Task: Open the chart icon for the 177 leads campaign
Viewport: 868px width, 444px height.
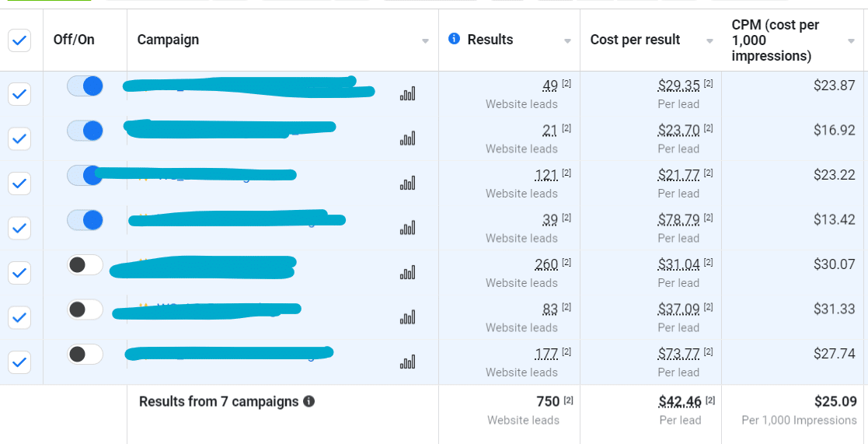Action: click(x=407, y=362)
